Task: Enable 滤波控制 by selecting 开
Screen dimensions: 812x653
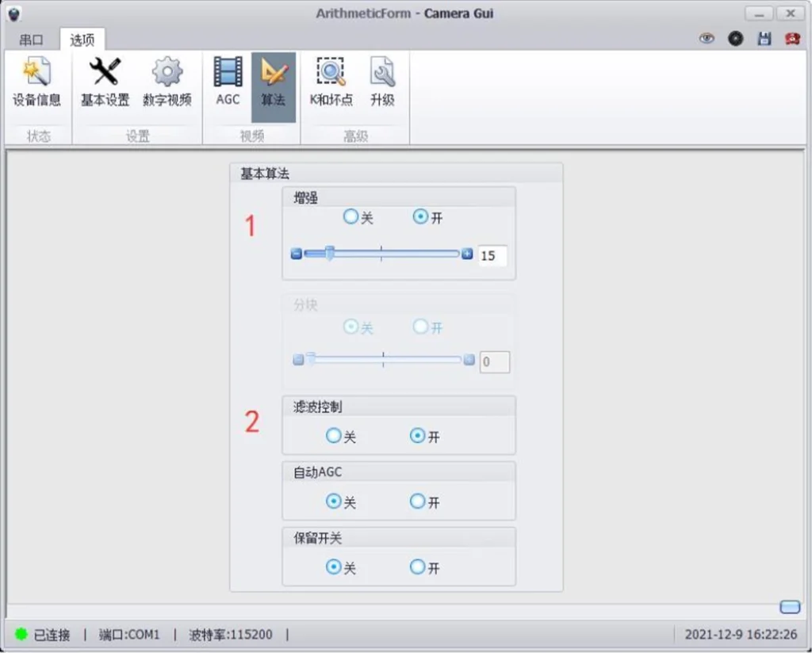Action: point(416,436)
